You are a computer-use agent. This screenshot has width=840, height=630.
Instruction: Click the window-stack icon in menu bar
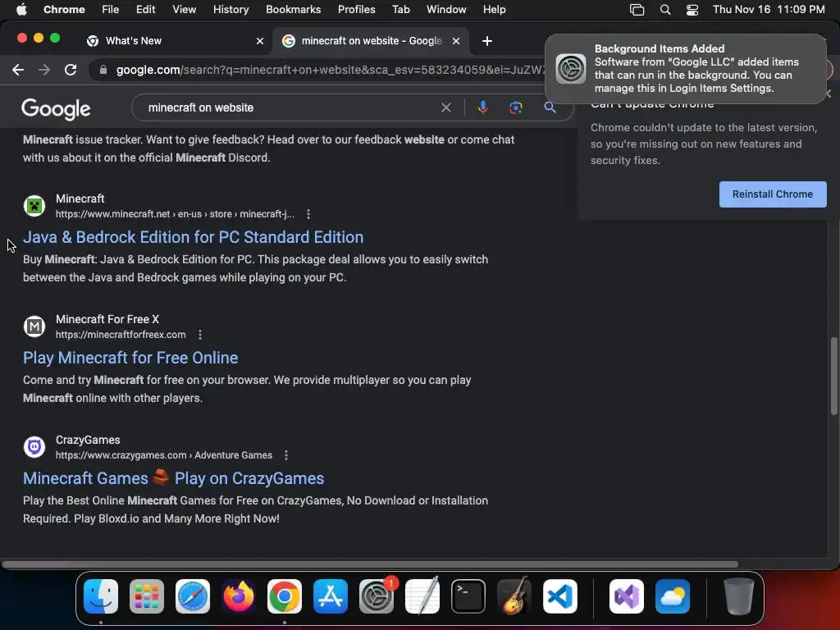coord(637,10)
